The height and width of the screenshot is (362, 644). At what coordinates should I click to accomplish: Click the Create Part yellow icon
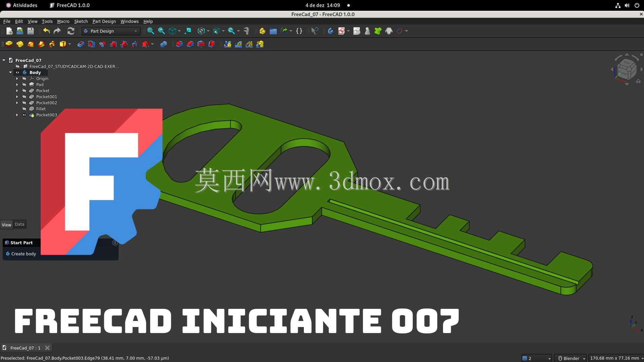(263, 31)
